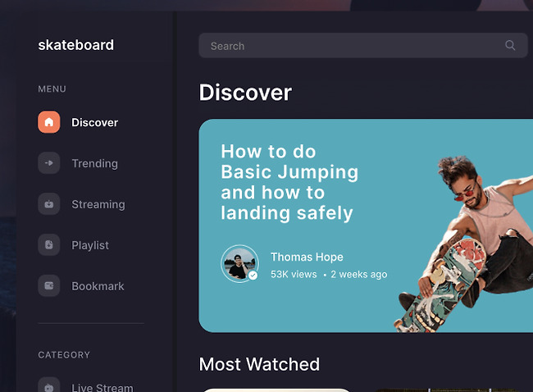Viewport: 533px width, 392px height.
Task: Click the Most Watched heading
Action: coord(259,364)
